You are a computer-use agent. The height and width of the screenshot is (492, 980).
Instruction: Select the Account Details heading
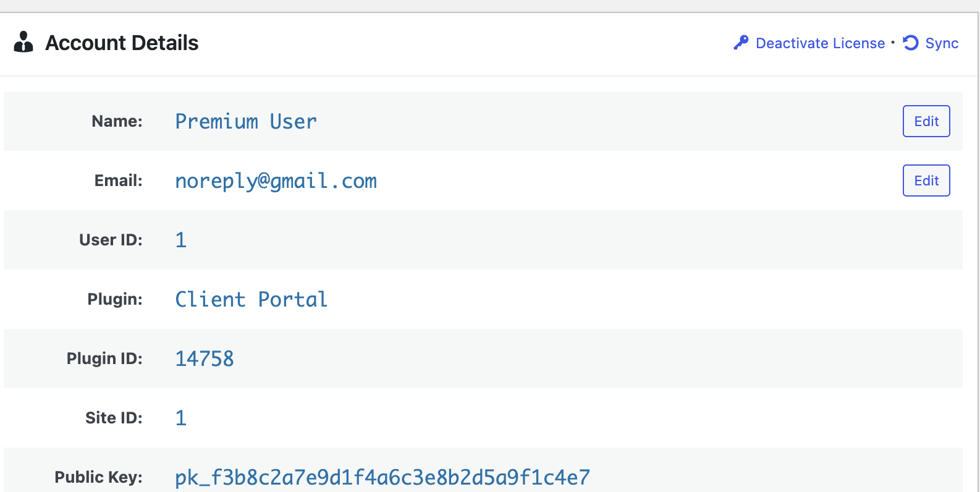[x=122, y=43]
